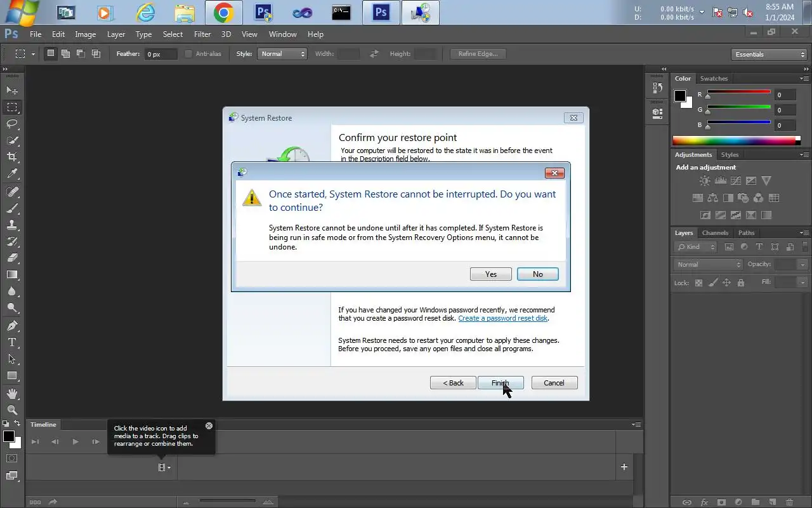
Task: Toggle layer filtering switch in Layers panel
Action: coord(806,246)
